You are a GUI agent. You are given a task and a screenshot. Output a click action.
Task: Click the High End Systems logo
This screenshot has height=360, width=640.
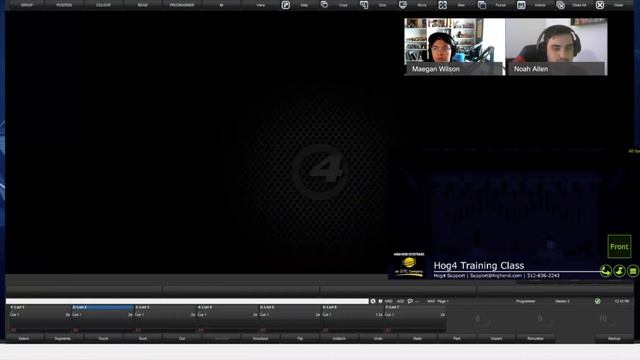pyautogui.click(x=409, y=265)
